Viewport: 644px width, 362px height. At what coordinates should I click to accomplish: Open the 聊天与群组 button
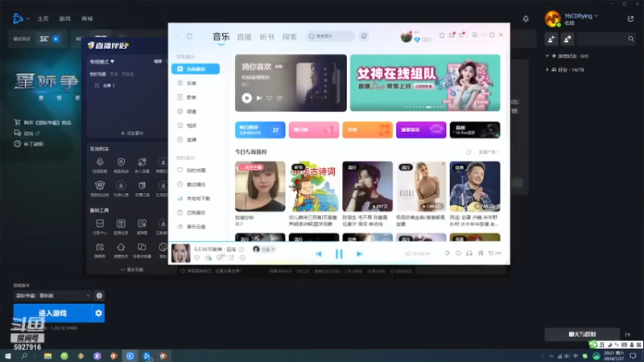point(582,335)
